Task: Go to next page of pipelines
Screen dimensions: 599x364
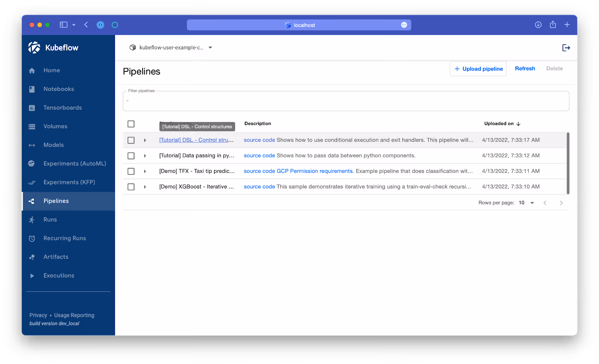Action: pyautogui.click(x=561, y=203)
